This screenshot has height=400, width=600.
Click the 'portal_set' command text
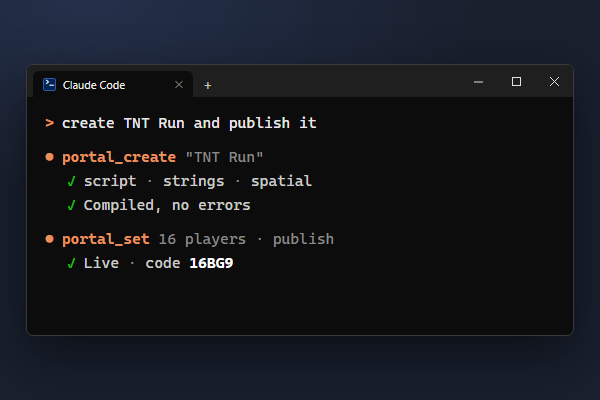pyautogui.click(x=106, y=239)
